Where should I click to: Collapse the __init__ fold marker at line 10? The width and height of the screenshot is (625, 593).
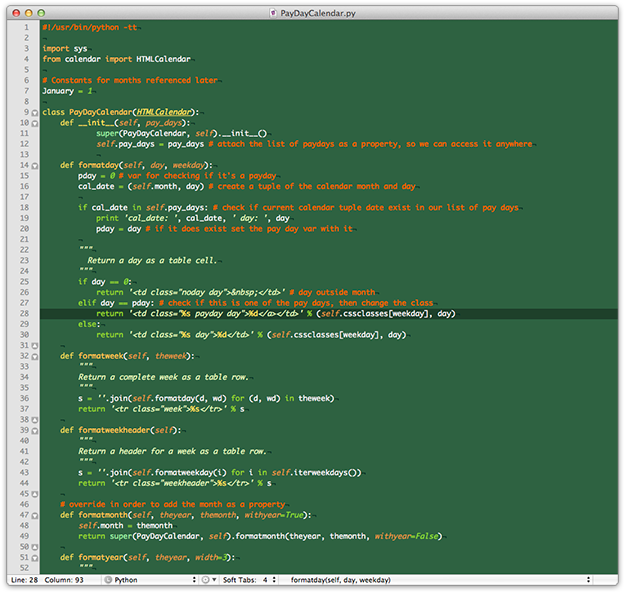coord(35,124)
